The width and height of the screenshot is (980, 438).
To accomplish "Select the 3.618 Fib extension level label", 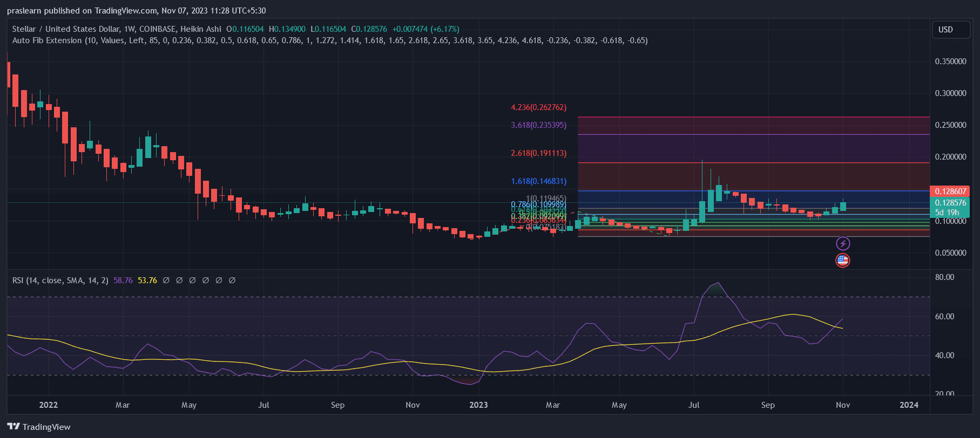I will 538,125.
